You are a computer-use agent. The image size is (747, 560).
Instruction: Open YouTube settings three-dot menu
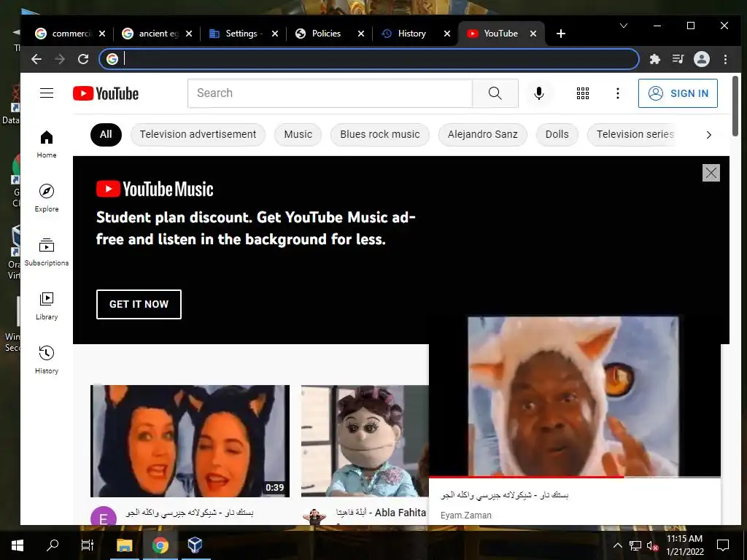point(617,93)
